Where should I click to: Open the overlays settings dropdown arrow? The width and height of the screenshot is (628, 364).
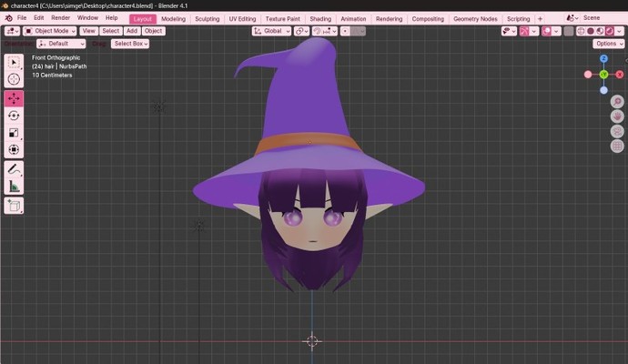tap(556, 31)
